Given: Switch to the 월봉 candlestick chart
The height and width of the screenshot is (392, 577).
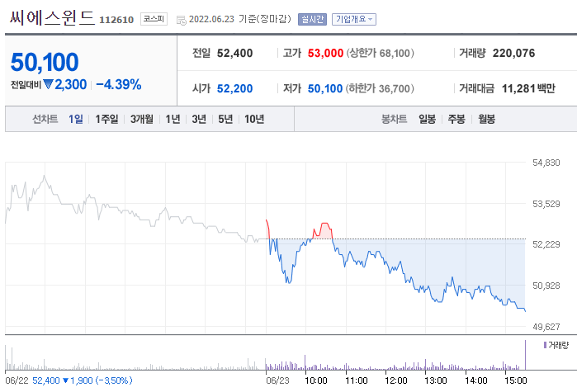Looking at the screenshot, I should click(x=486, y=119).
